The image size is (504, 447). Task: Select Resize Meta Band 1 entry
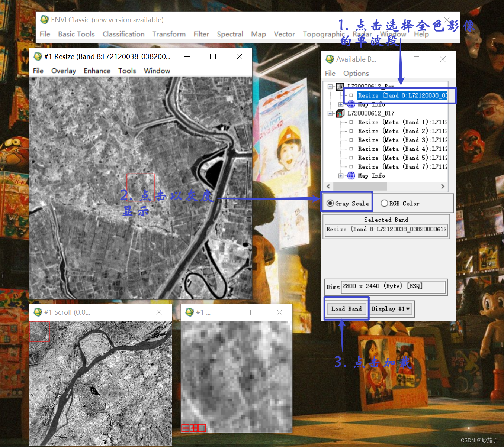[x=402, y=122]
